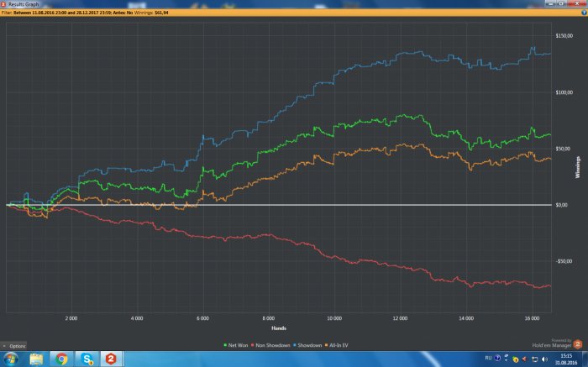Image resolution: width=588 pixels, height=367 pixels.
Task: Click the yellow round tray icon
Action: point(516,359)
